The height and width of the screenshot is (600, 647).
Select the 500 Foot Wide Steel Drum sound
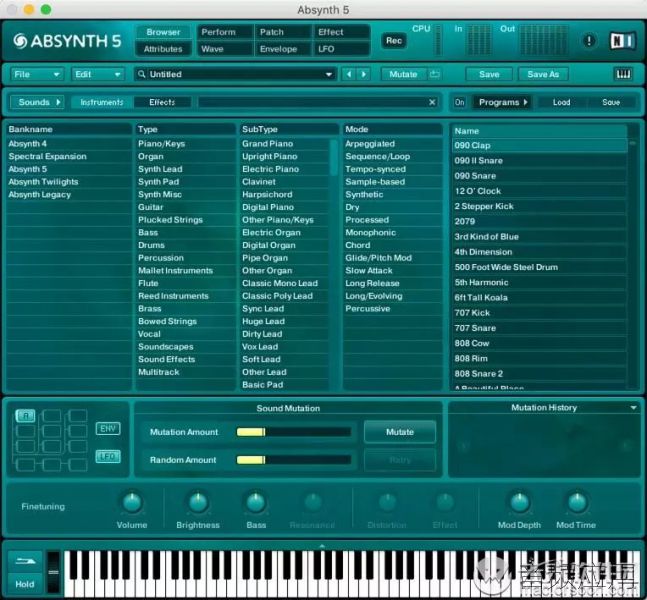(539, 267)
